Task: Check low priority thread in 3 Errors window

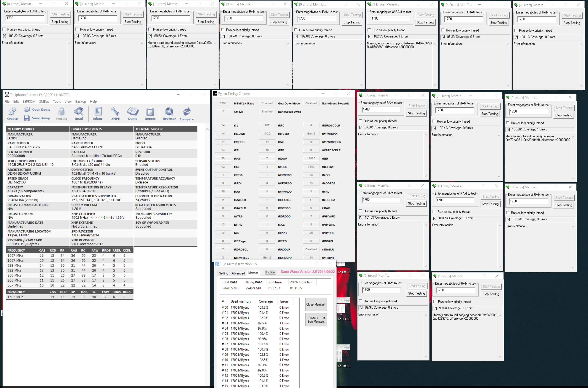Action: point(516,31)
